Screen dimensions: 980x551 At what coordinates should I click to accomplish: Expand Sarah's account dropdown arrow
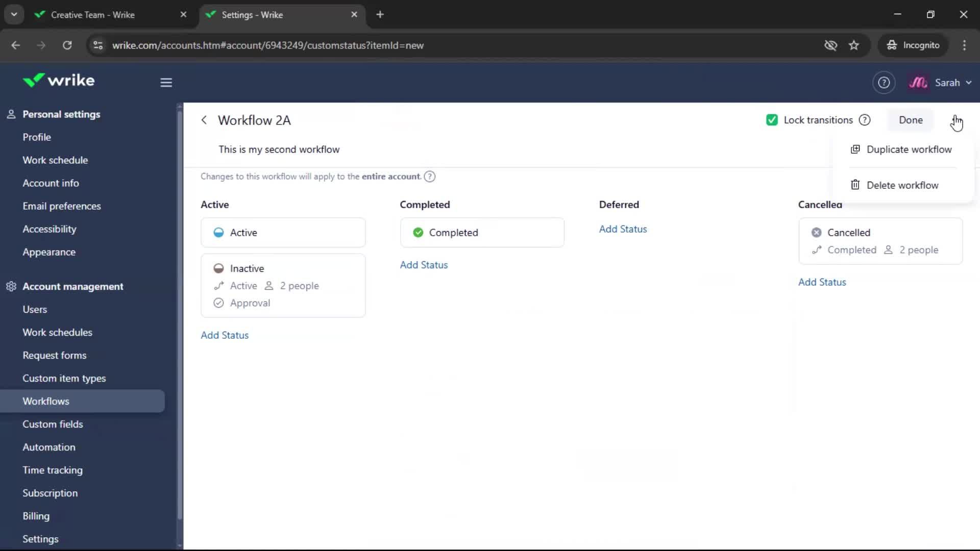coord(969,83)
